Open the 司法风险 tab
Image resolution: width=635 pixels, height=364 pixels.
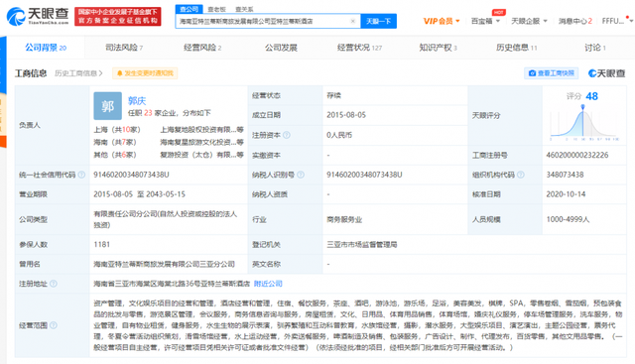point(124,48)
